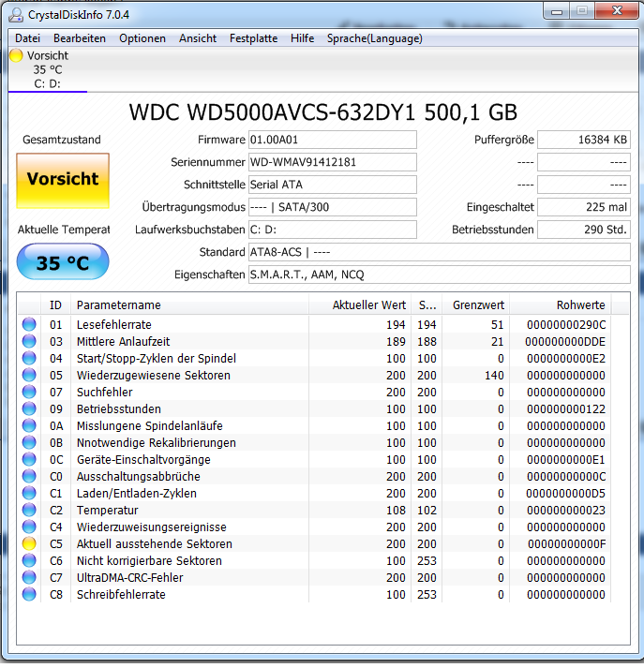Open the Festplatte menu
This screenshot has height=668, width=644.
(x=253, y=38)
